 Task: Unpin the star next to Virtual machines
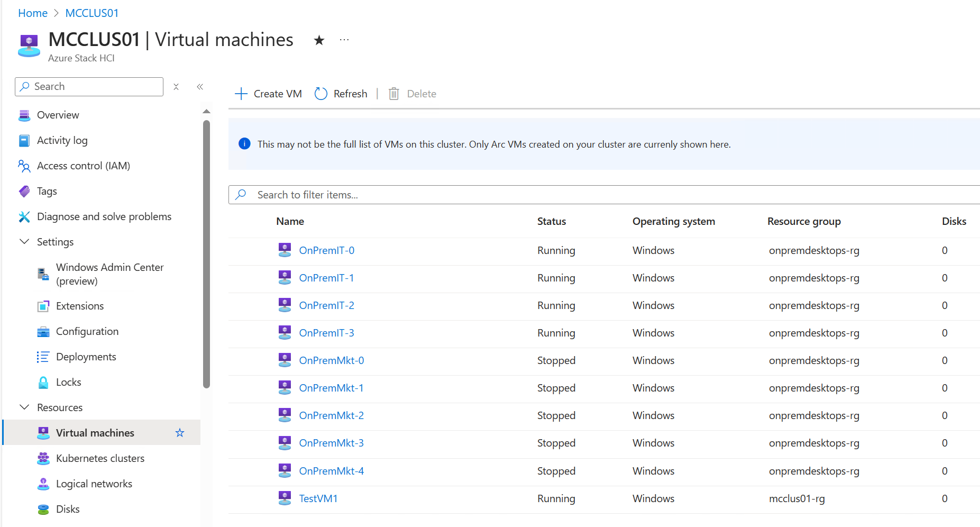[180, 432]
